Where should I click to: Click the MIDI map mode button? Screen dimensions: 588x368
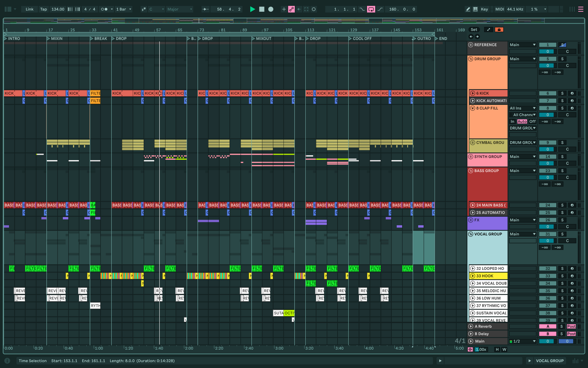pyautogui.click(x=499, y=9)
